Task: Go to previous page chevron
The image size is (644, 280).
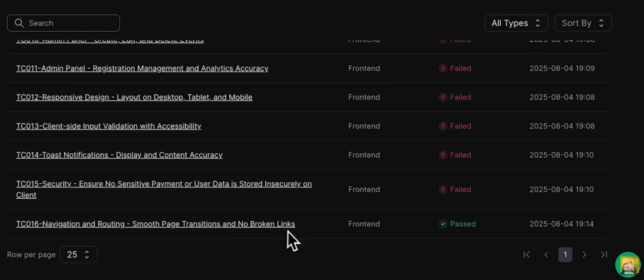Action: (x=546, y=255)
